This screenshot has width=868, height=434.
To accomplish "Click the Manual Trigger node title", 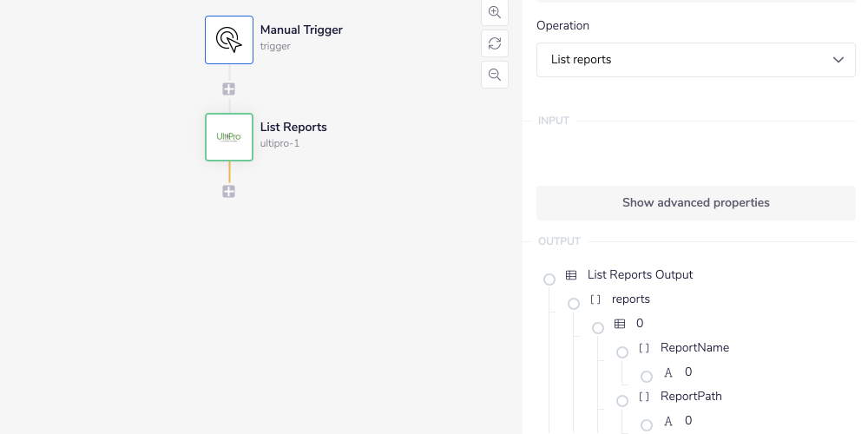I will click(x=301, y=30).
